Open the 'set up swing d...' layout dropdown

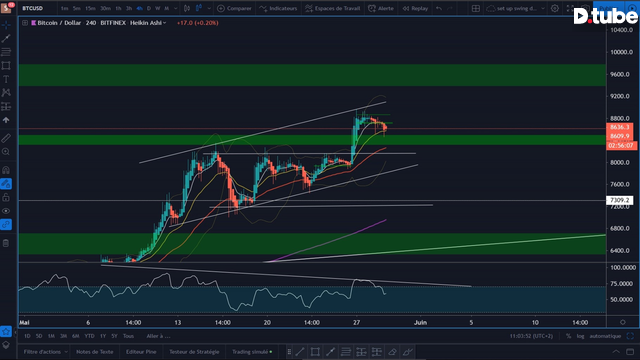[516, 8]
